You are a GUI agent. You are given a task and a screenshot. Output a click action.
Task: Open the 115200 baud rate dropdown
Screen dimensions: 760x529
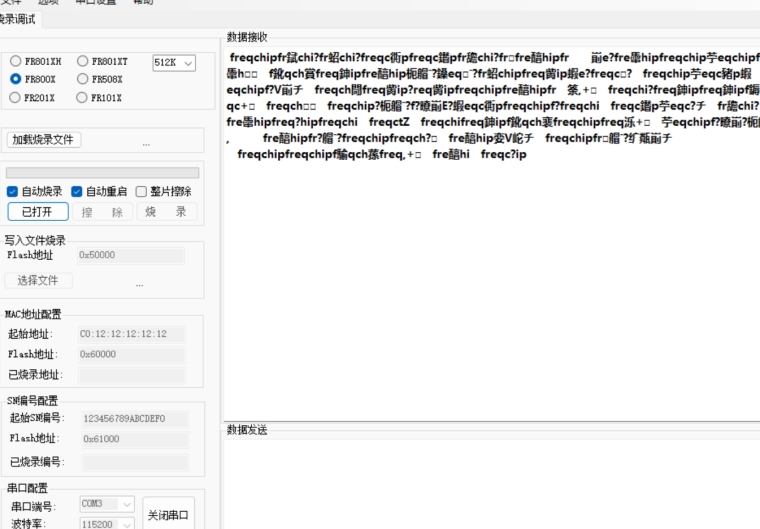(107, 523)
